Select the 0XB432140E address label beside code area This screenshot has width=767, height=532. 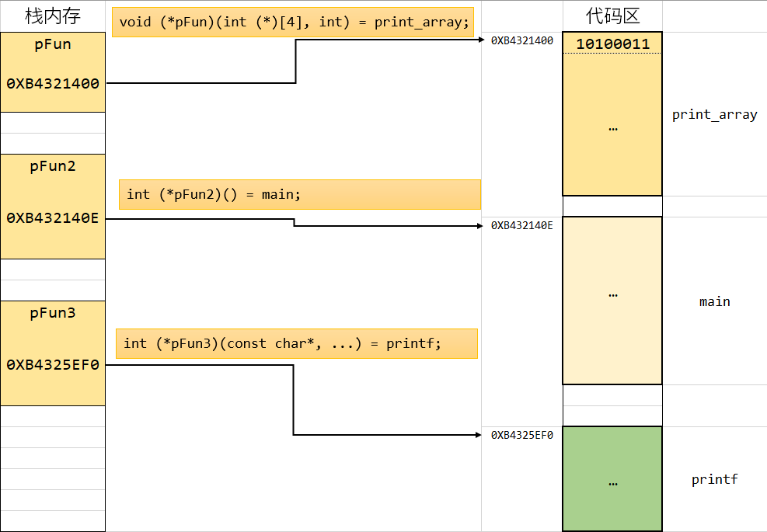[522, 226]
